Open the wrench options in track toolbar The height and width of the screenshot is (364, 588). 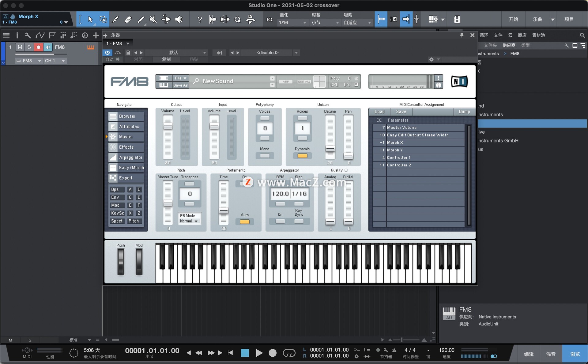[x=28, y=35]
